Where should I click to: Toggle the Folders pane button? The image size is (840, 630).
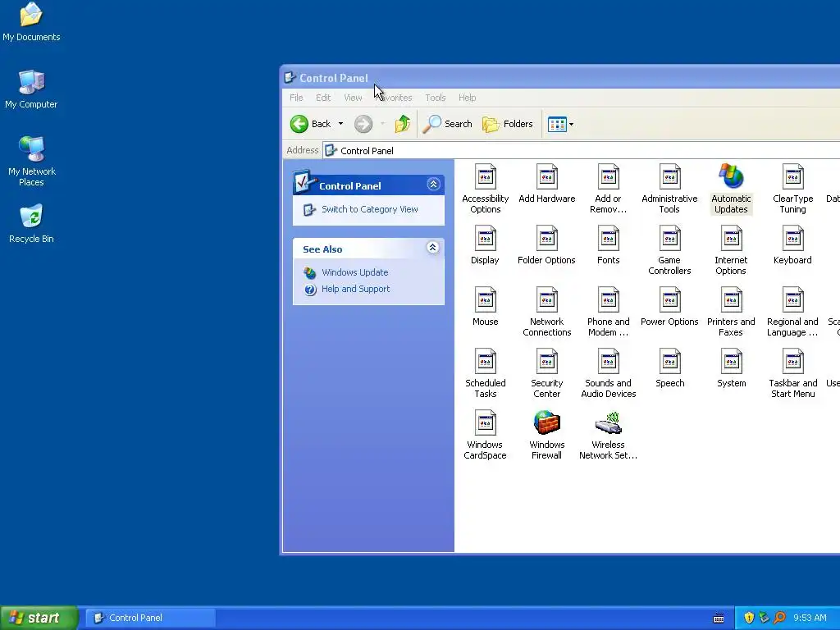point(507,125)
